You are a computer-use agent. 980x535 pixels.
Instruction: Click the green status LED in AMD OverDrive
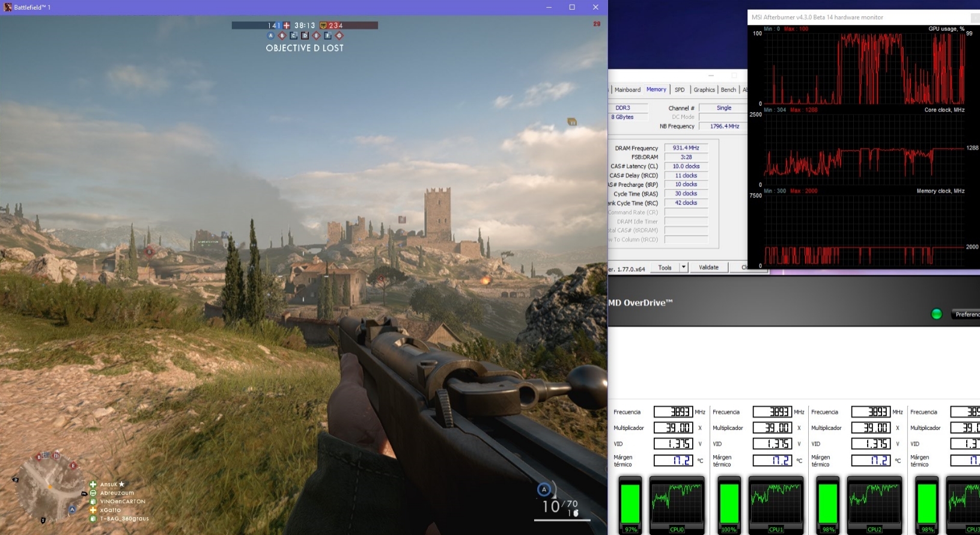click(x=936, y=314)
